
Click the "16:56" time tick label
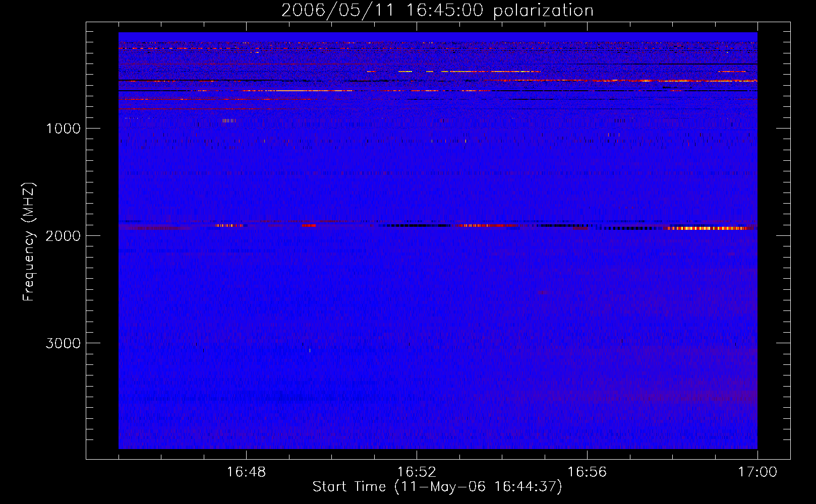(x=587, y=472)
